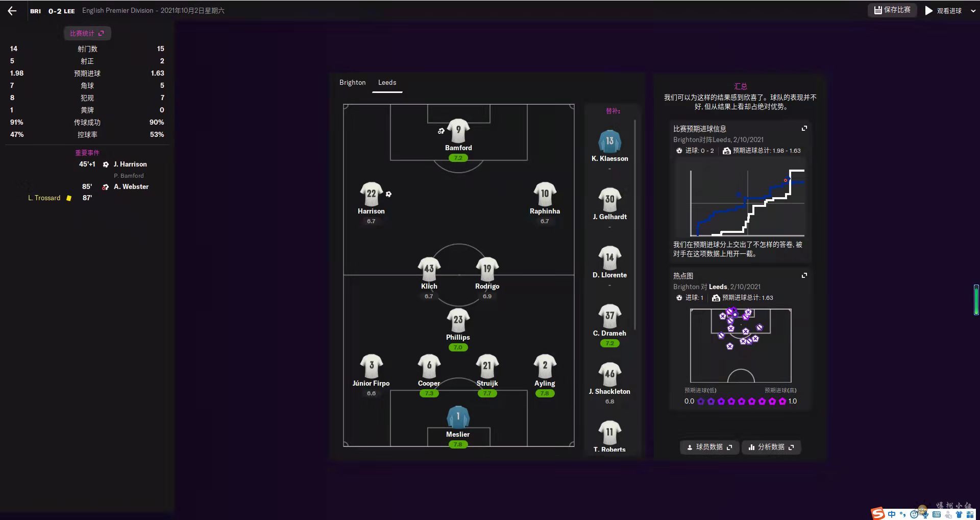Open Analysis Data (分析数据) button
The height and width of the screenshot is (520, 980).
[771, 447]
